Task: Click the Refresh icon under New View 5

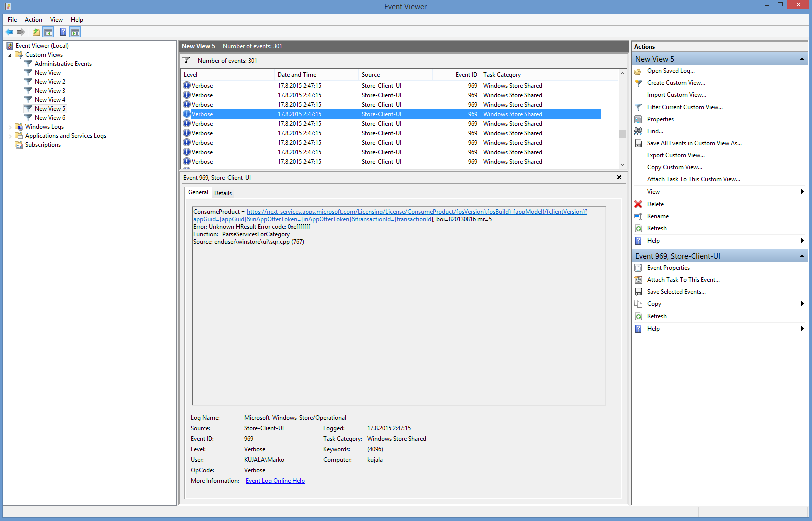Action: [638, 228]
